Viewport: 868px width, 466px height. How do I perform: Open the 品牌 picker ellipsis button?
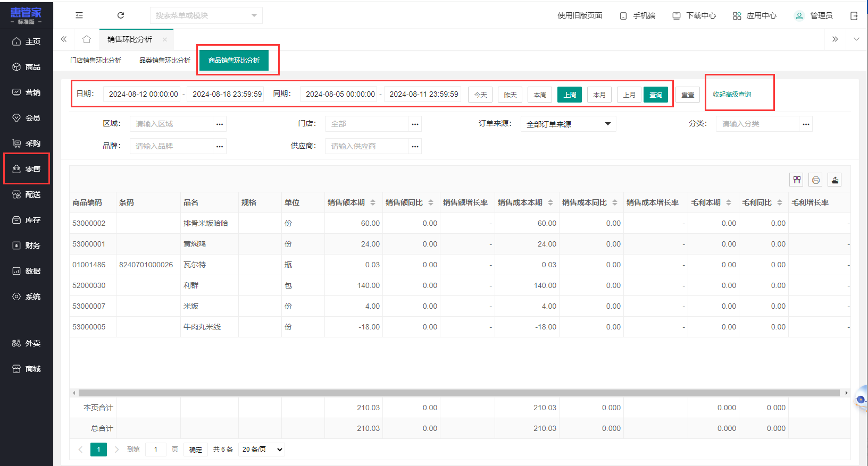[x=220, y=146]
